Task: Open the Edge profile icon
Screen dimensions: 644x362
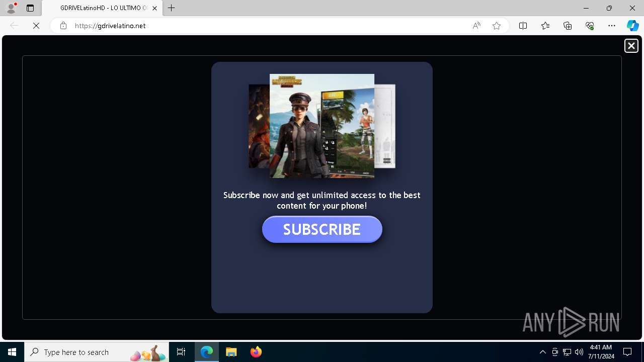Action: (x=11, y=8)
